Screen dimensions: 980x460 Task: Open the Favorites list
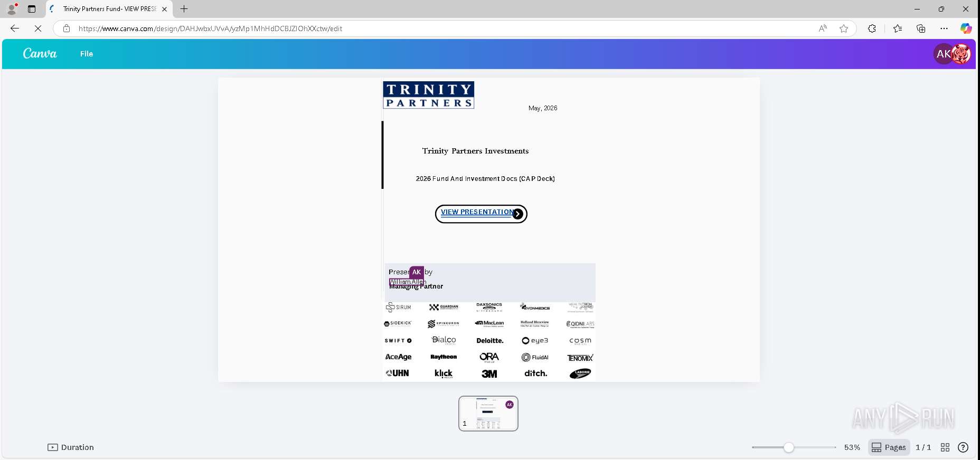[x=897, y=28]
